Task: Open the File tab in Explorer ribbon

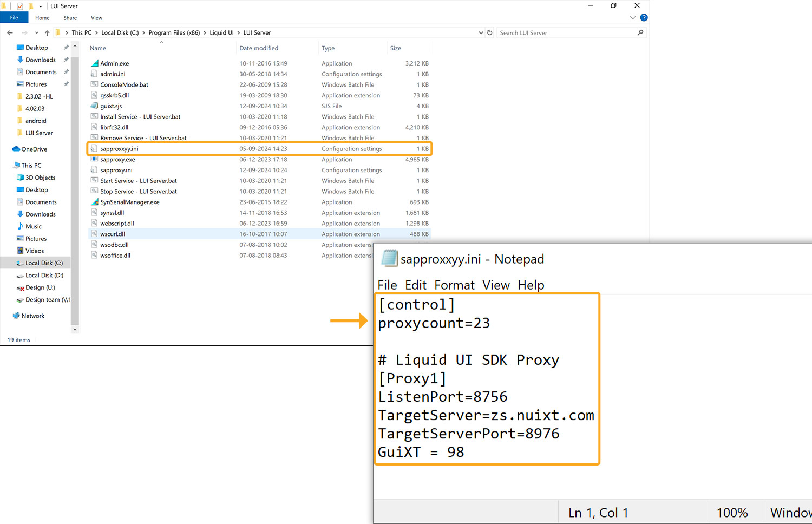Action: (14, 18)
